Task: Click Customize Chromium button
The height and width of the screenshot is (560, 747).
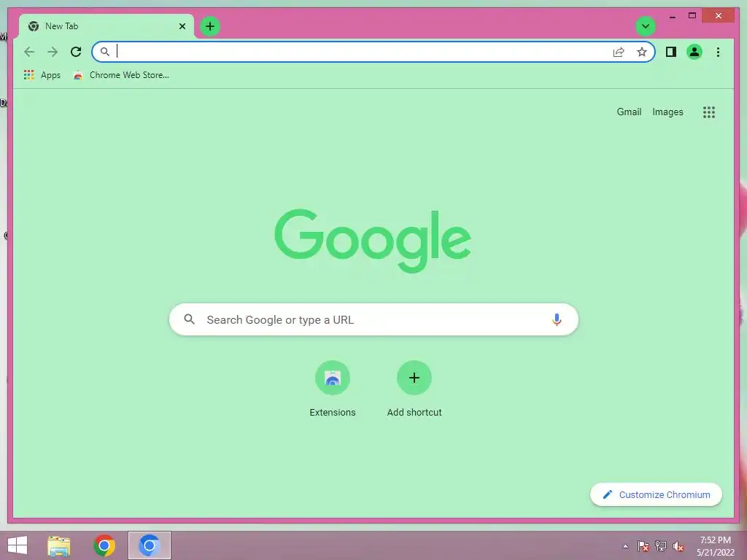Action: 656,495
